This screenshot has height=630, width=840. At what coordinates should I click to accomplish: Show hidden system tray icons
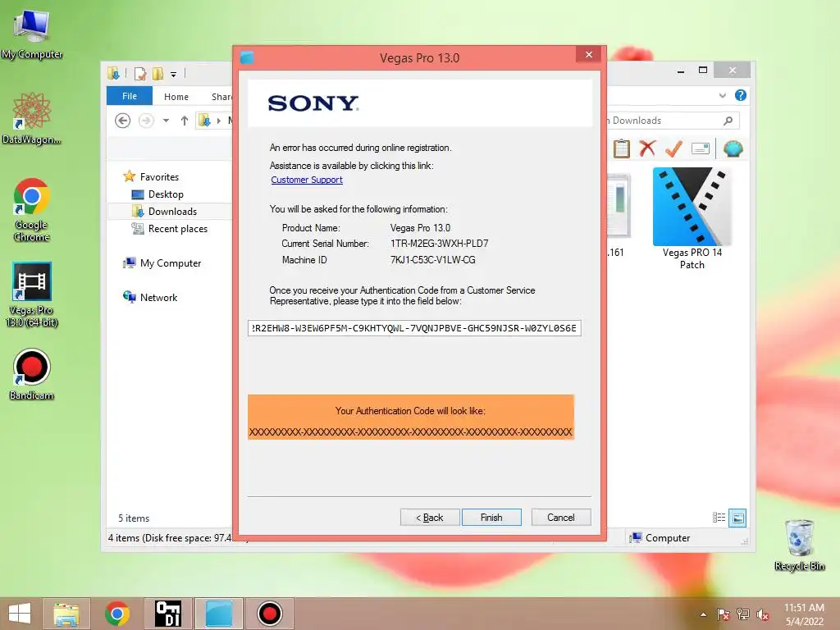pos(703,614)
